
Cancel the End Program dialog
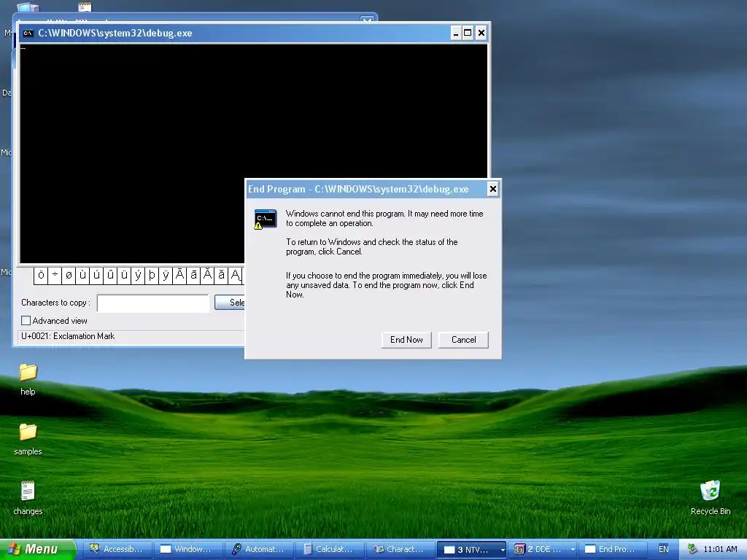click(463, 340)
